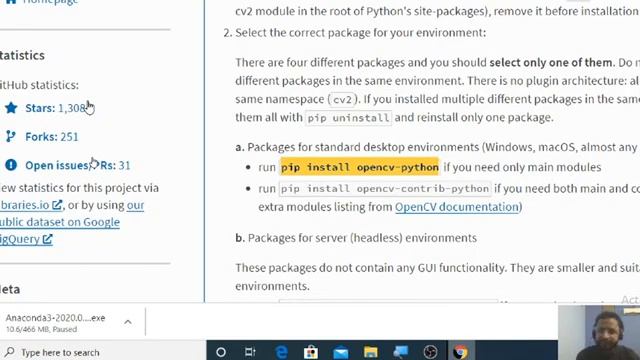Open Microsoft Store from taskbar
The image size is (640, 360).
pos(311,352)
